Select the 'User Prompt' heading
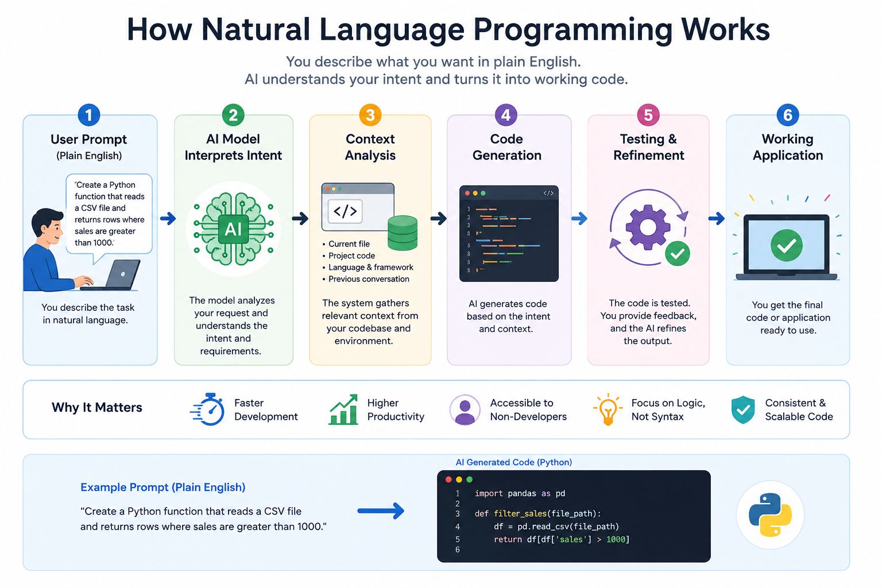Viewport: 882px width, 588px height. [88, 140]
